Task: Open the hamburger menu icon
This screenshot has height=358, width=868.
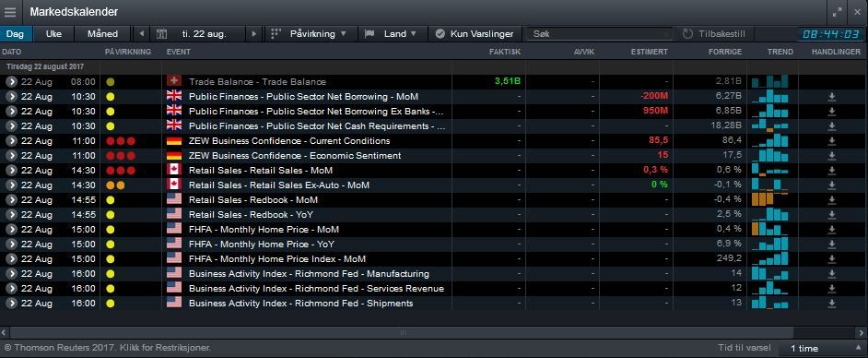Action: pos(10,12)
